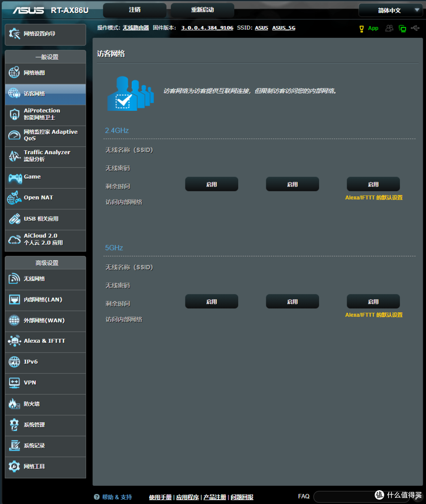Screen dimensions: 426x504
Task: Enable the second 5GHz guest network
Action: 292,301
